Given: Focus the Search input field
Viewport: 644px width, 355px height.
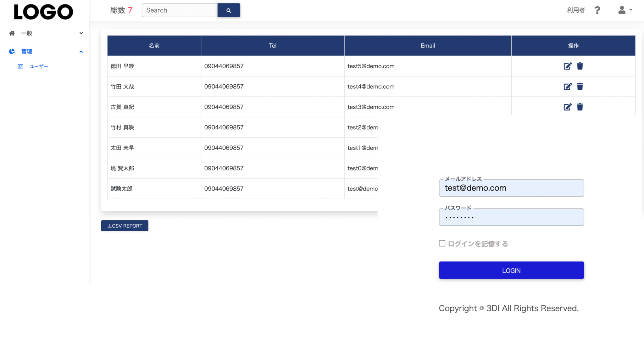Looking at the screenshot, I should [x=180, y=10].
